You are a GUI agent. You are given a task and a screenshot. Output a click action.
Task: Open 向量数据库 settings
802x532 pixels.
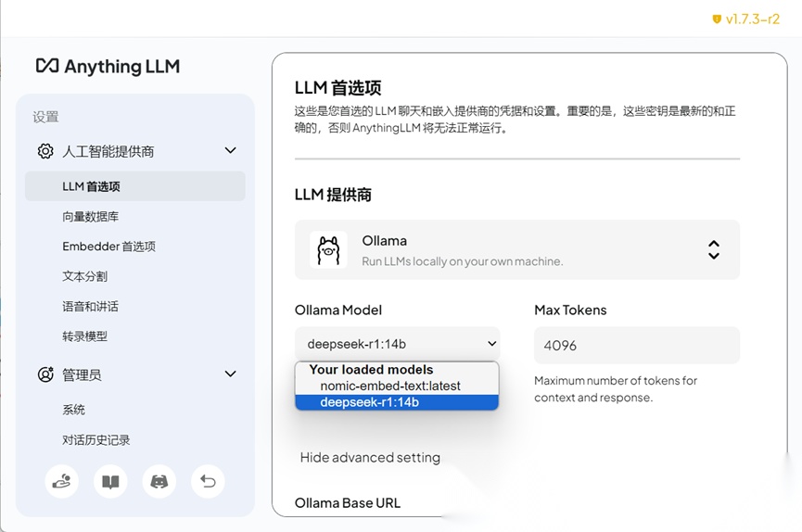click(91, 216)
